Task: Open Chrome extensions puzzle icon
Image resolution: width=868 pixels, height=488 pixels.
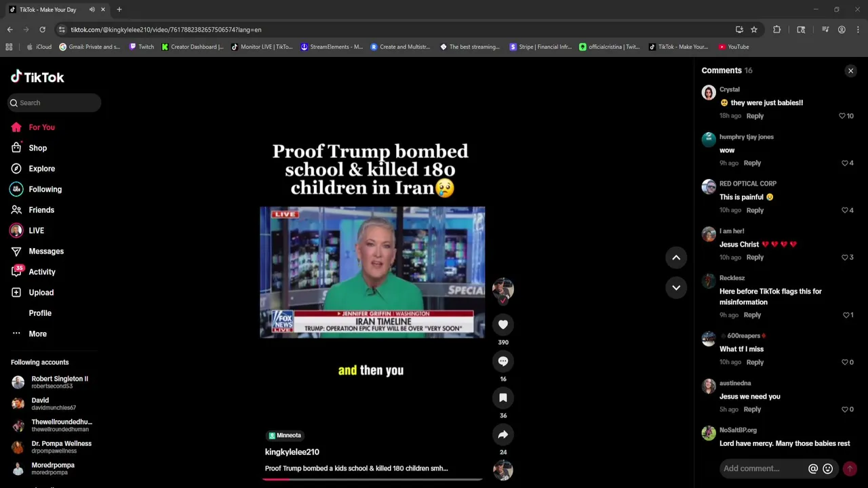Action: tap(776, 30)
